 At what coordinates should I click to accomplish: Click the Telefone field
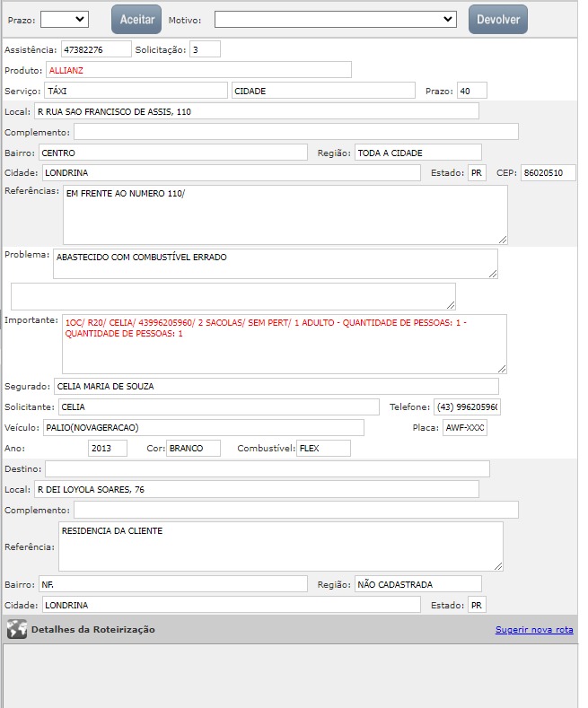click(467, 407)
